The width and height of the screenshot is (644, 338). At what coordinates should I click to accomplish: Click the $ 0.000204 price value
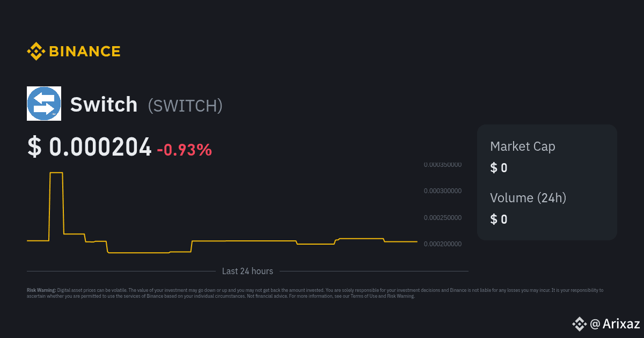point(90,148)
